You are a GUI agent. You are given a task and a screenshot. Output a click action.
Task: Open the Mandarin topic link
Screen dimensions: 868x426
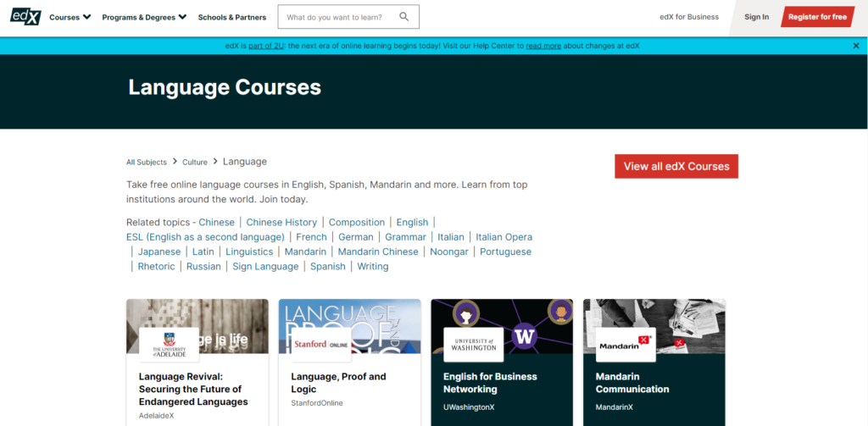[305, 252]
